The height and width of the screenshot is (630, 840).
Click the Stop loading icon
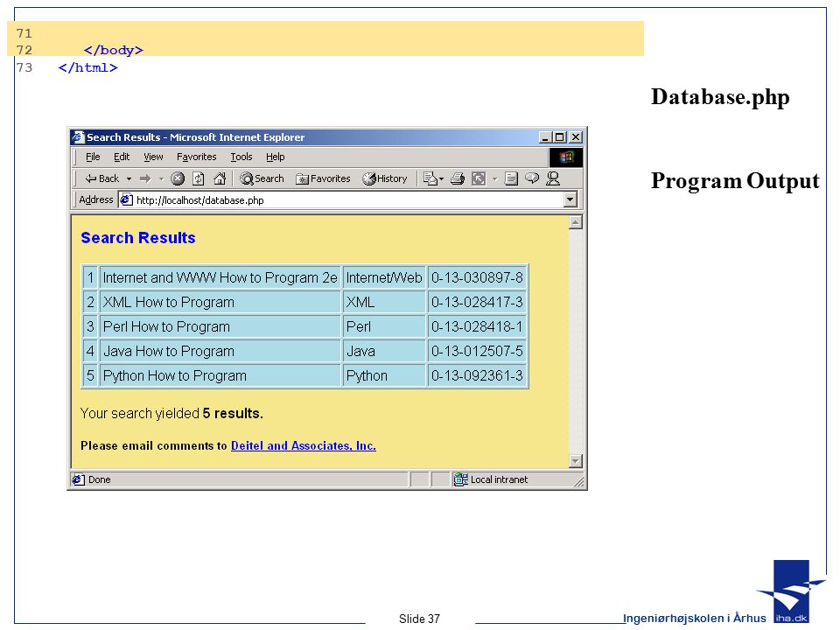point(178,178)
